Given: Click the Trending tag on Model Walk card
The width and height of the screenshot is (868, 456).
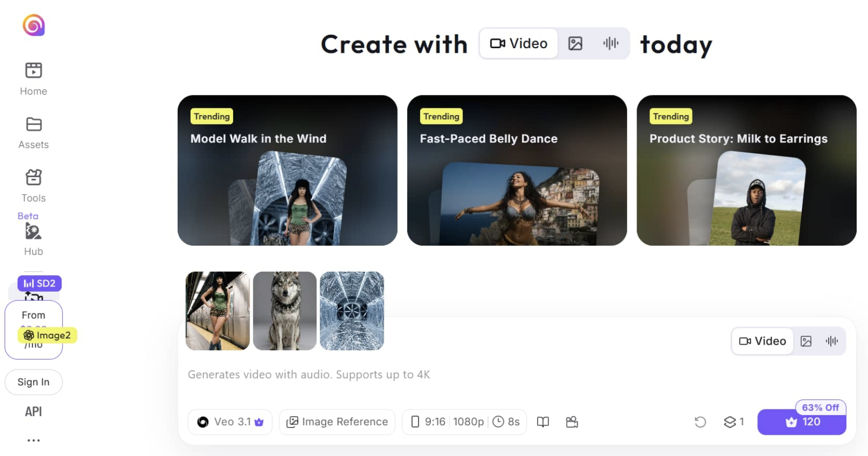Looking at the screenshot, I should coord(212,116).
